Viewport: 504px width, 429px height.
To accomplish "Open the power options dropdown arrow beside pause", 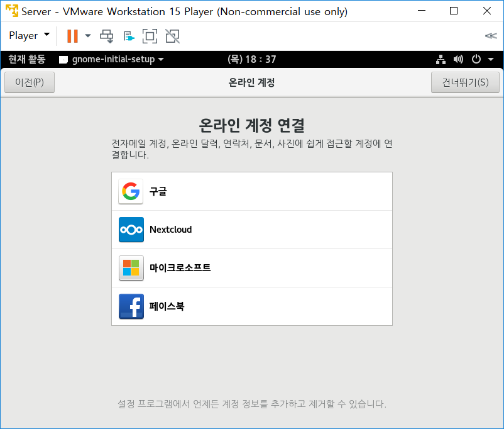I will tap(88, 36).
